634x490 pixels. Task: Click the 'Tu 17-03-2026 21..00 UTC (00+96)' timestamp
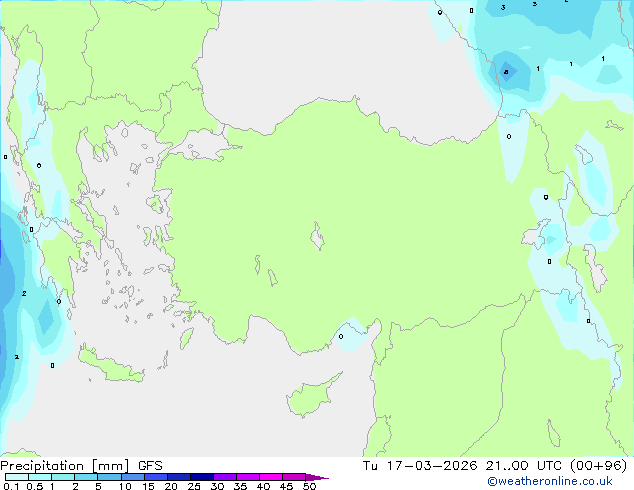[x=495, y=466]
